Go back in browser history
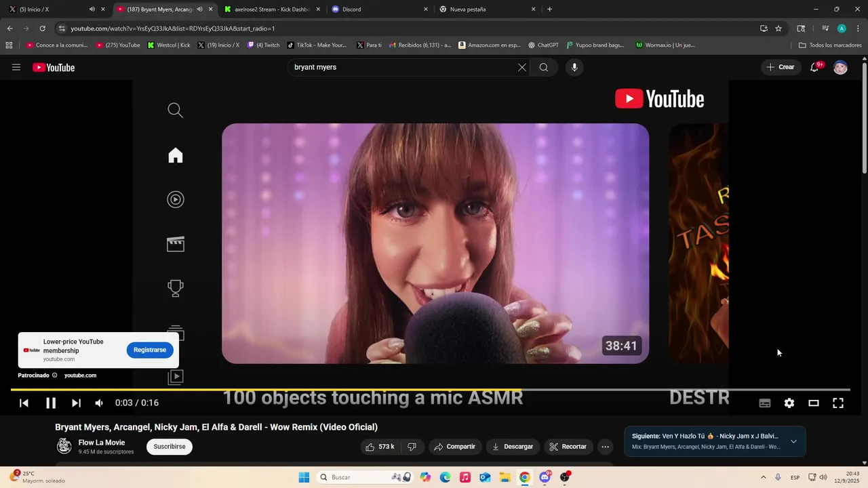868x488 pixels. point(9,28)
